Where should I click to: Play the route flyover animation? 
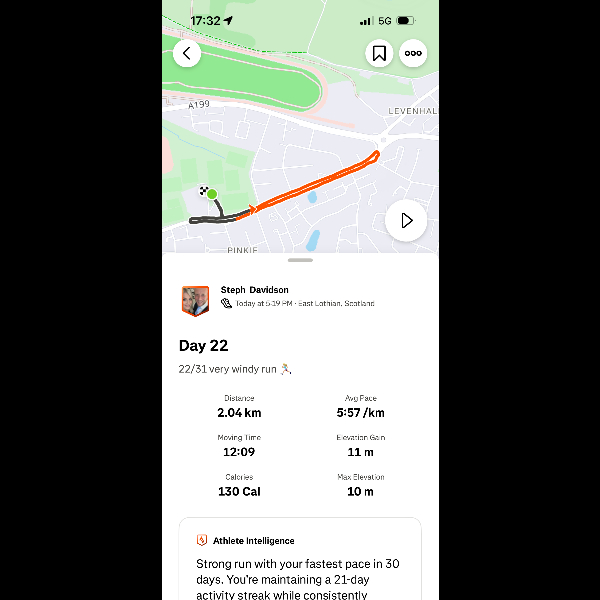[x=406, y=220]
